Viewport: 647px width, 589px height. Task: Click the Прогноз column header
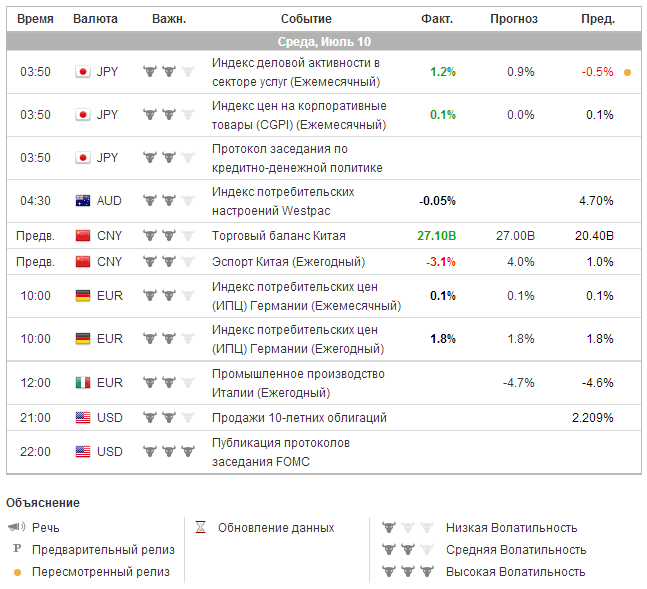coord(514,19)
